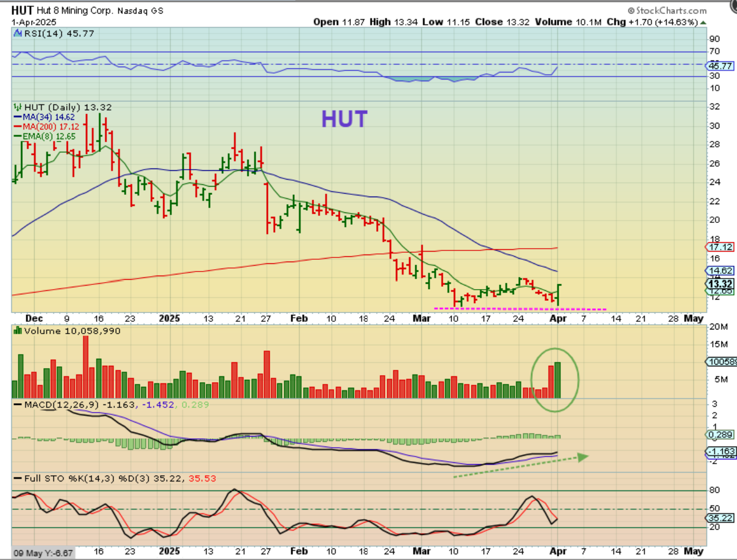Click the 09 May Y:-6.67 status readout
This screenshot has height=560, width=737.
43,553
